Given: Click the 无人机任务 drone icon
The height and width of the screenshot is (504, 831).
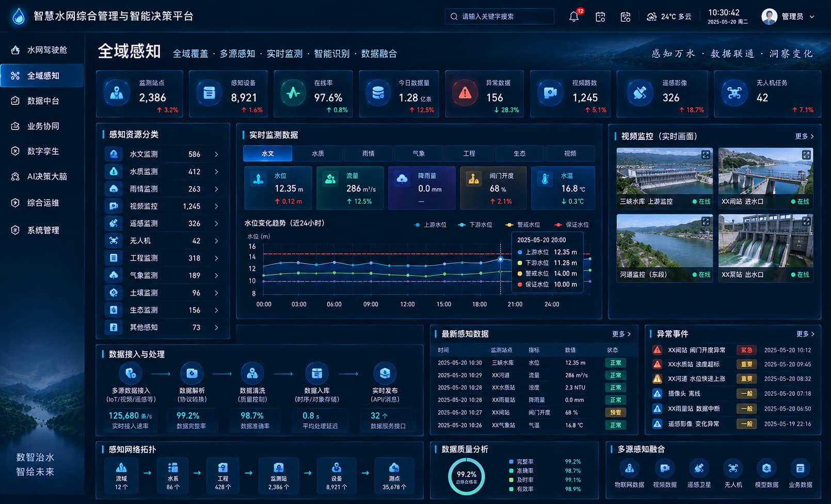Looking at the screenshot, I should (734, 93).
